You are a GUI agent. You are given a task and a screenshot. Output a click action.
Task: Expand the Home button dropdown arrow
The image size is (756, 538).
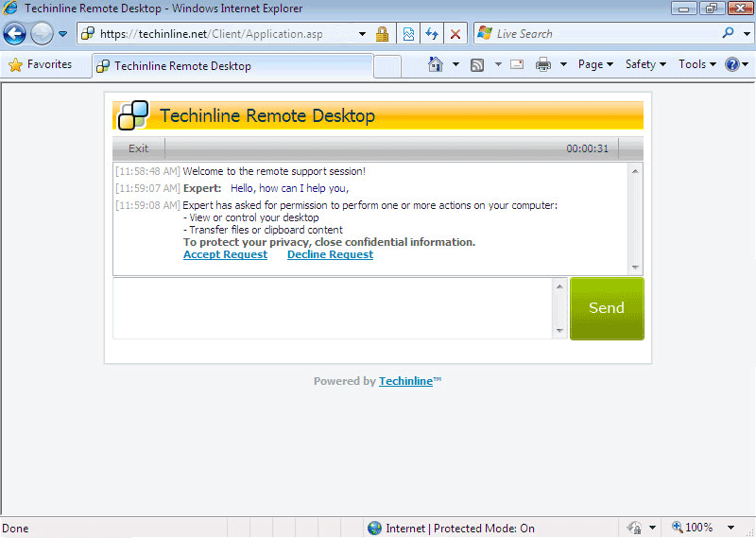[455, 64]
